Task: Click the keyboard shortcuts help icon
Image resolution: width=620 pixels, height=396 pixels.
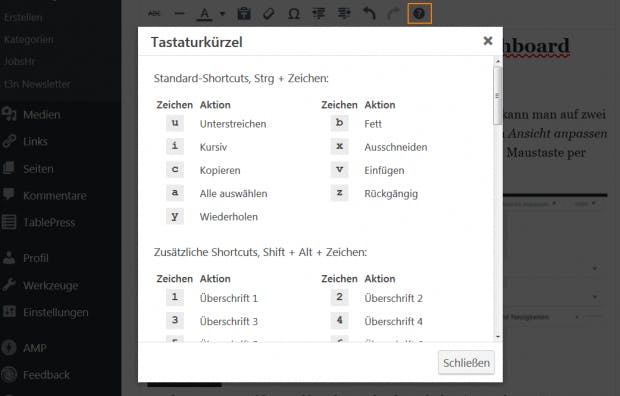Action: (419, 14)
